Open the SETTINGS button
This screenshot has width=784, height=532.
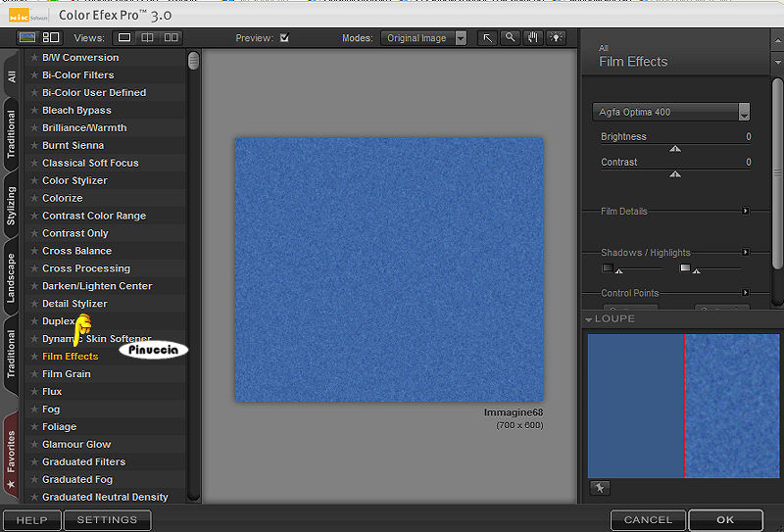(107, 520)
